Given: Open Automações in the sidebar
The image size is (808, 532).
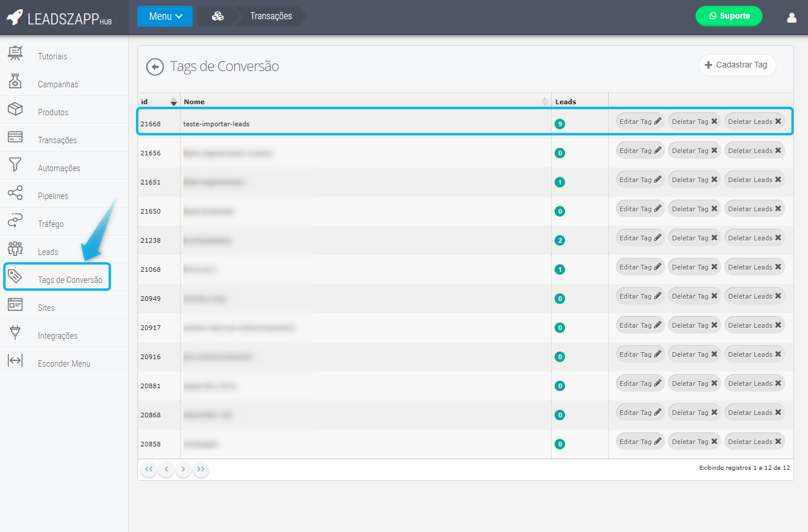Looking at the screenshot, I should [59, 168].
